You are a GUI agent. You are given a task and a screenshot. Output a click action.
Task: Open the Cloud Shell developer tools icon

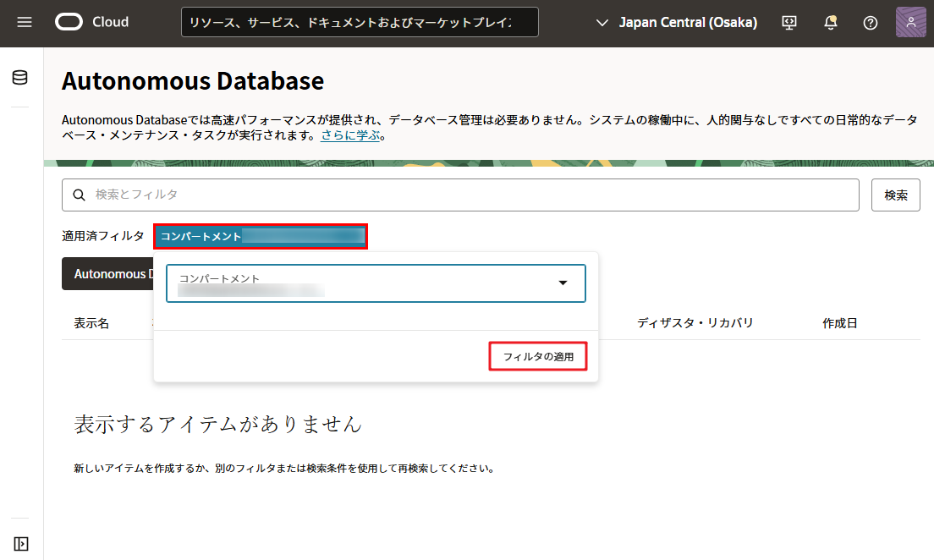point(789,23)
